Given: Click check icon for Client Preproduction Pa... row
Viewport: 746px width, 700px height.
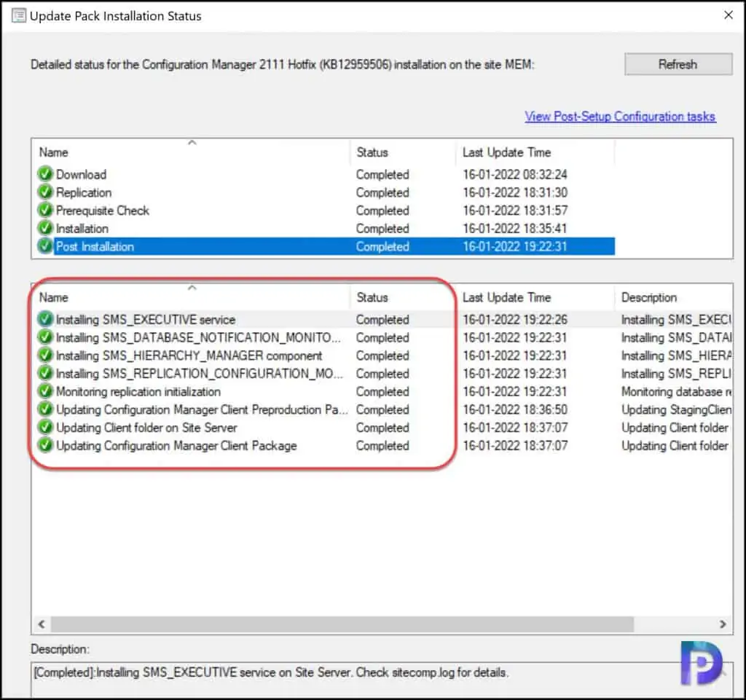Looking at the screenshot, I should 45,409.
